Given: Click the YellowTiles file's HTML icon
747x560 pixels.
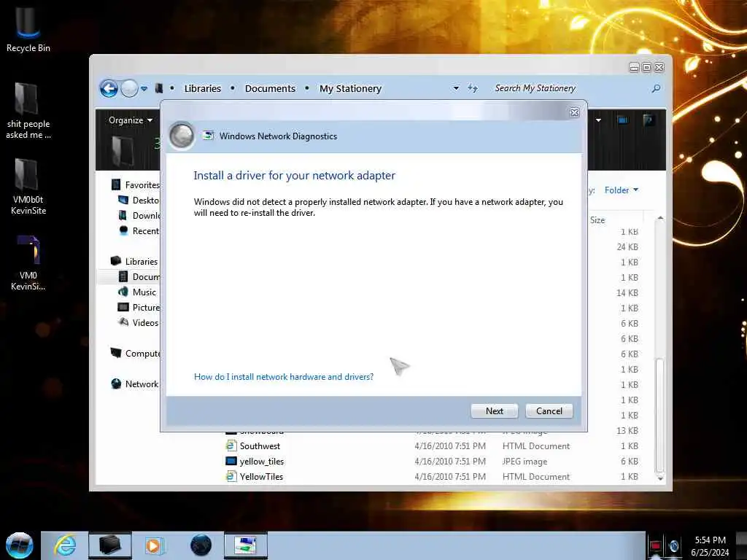Looking at the screenshot, I should pyautogui.click(x=231, y=476).
